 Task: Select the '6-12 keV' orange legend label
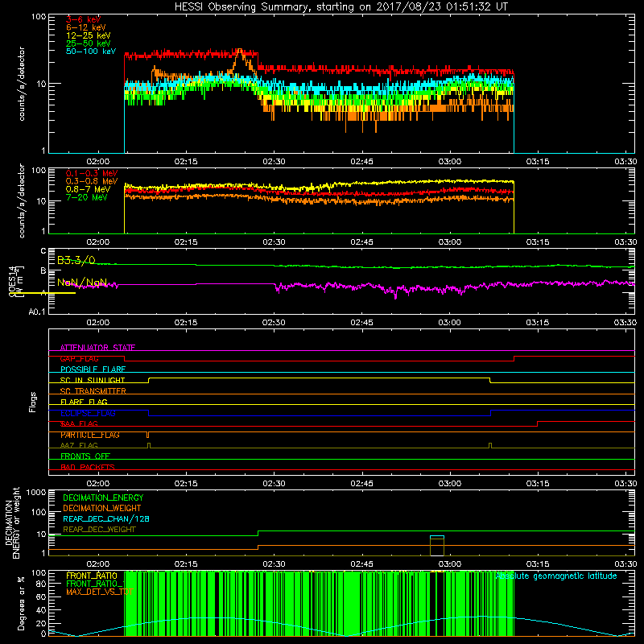(86, 27)
